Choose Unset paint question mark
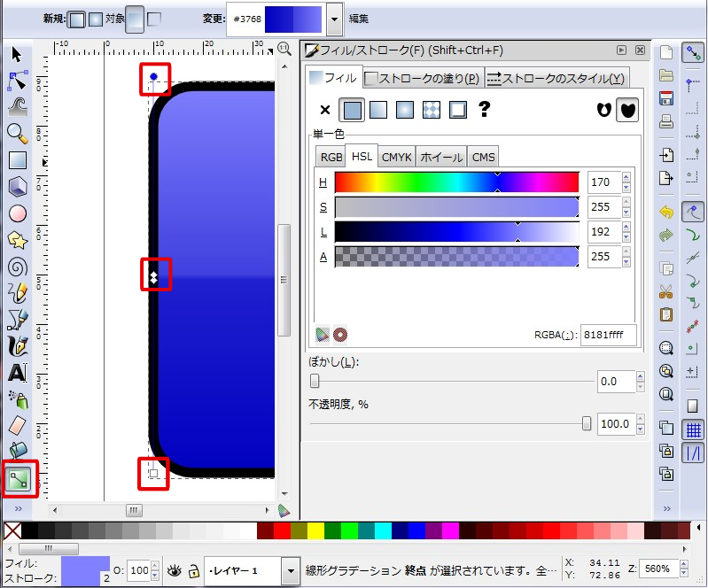708x588 pixels. [x=484, y=109]
